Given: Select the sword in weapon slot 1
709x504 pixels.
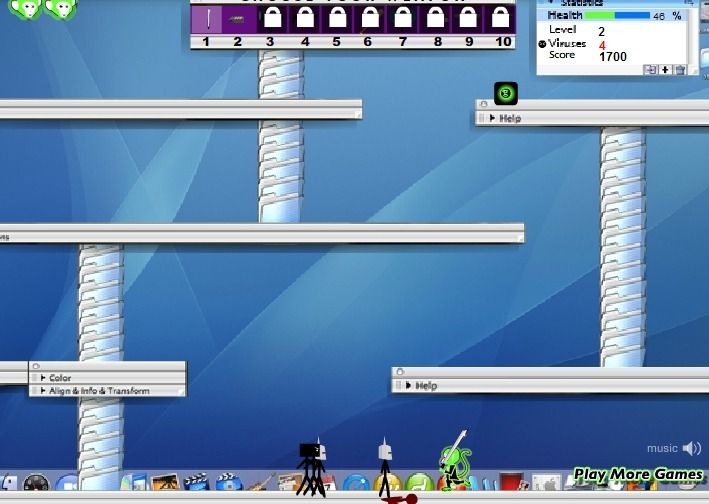Looking at the screenshot, I should coord(208,19).
